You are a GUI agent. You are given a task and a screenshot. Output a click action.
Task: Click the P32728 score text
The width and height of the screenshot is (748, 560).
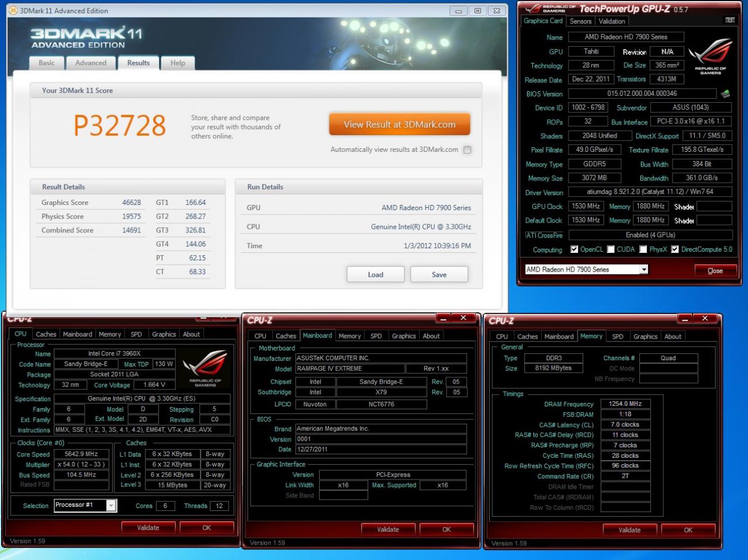coord(120,125)
